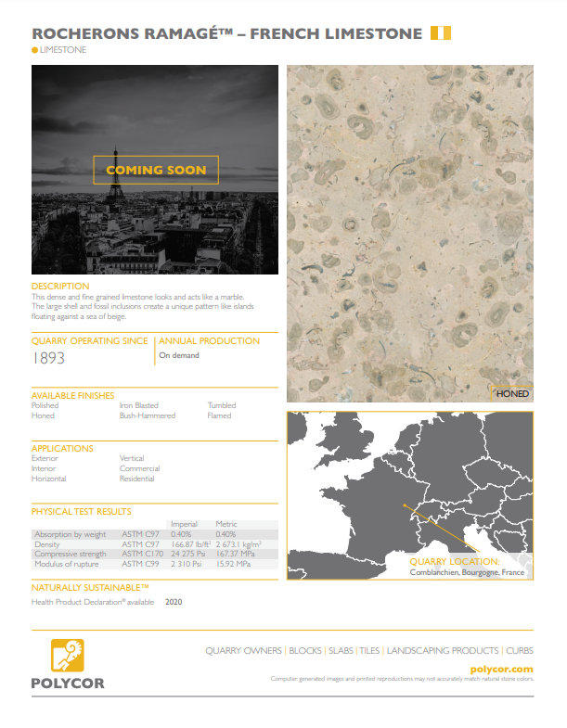The height and width of the screenshot is (728, 567).
Task: Open the polycor.com link
Action: (501, 669)
